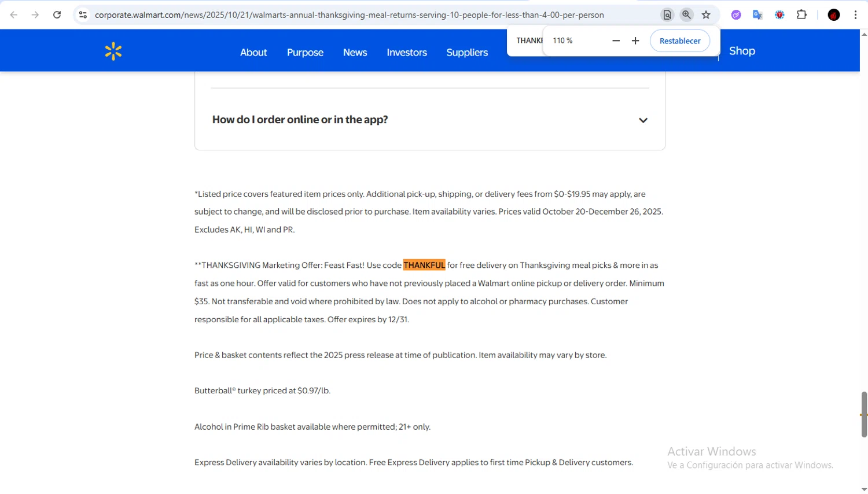Increase zoom with the plus button
Viewport: 868px width, 494px height.
pos(635,40)
